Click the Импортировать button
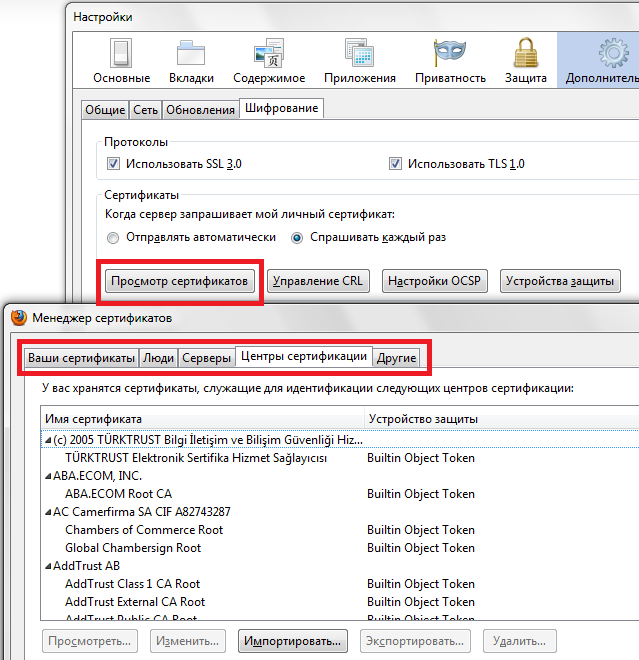Image resolution: width=639 pixels, height=660 pixels. [x=293, y=641]
